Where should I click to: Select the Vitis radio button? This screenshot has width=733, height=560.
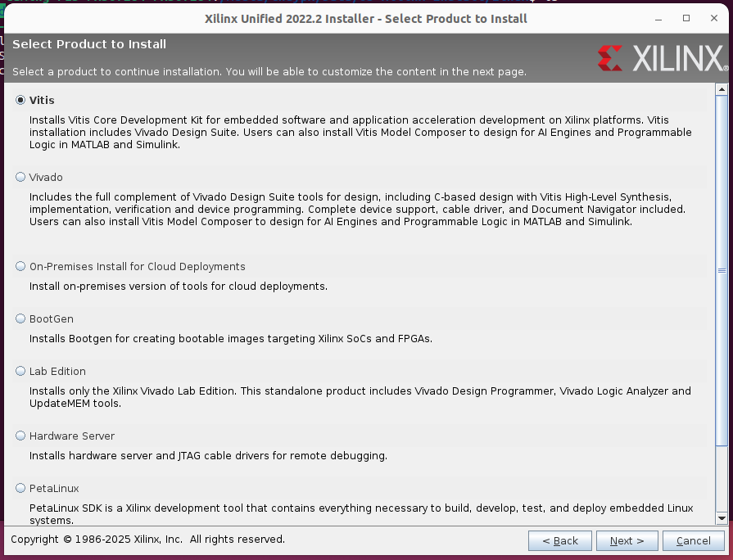click(20, 100)
